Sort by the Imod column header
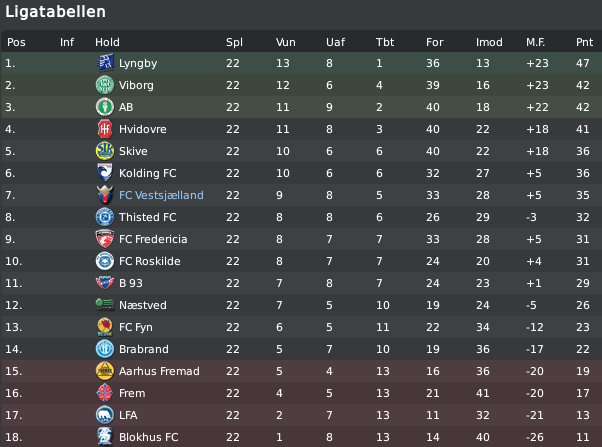Viewport: 602px width, 447px height. (x=489, y=42)
